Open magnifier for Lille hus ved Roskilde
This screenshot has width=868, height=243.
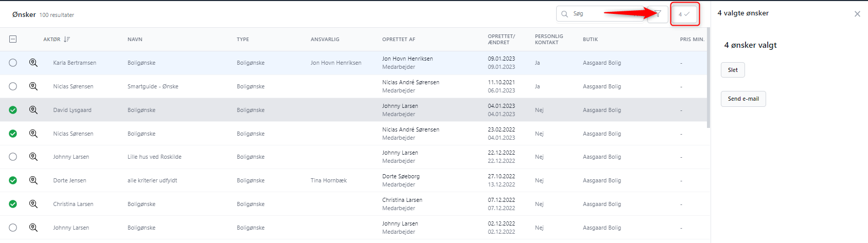point(33,157)
